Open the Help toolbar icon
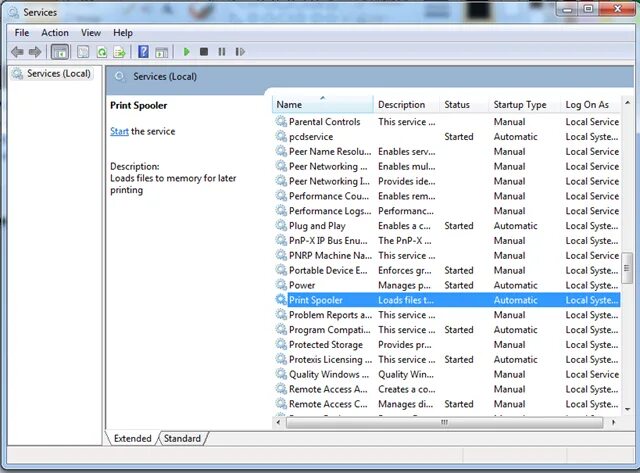 coord(143,52)
